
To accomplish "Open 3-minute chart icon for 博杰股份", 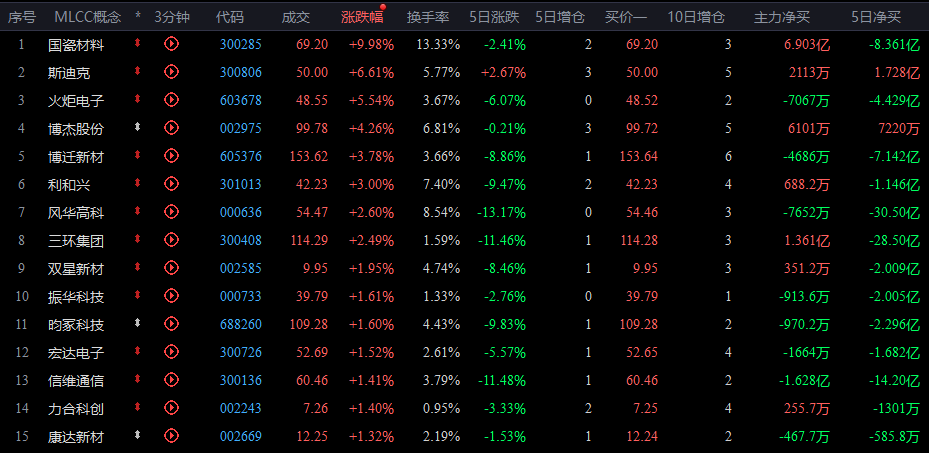I will 171,127.
